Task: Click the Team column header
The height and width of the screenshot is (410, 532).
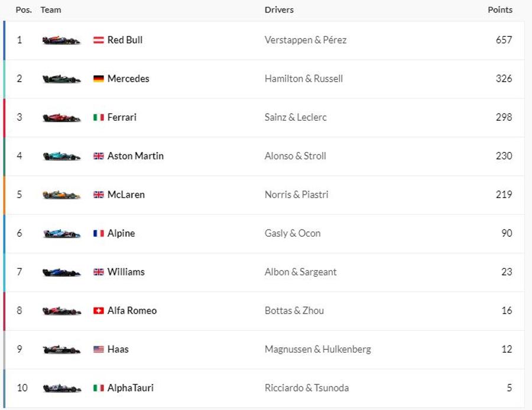Action: tap(51, 10)
